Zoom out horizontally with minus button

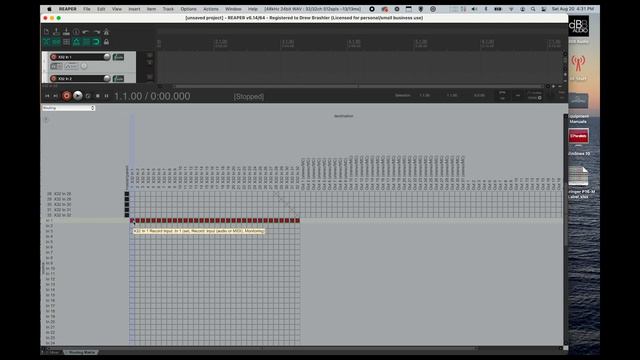(560, 86)
